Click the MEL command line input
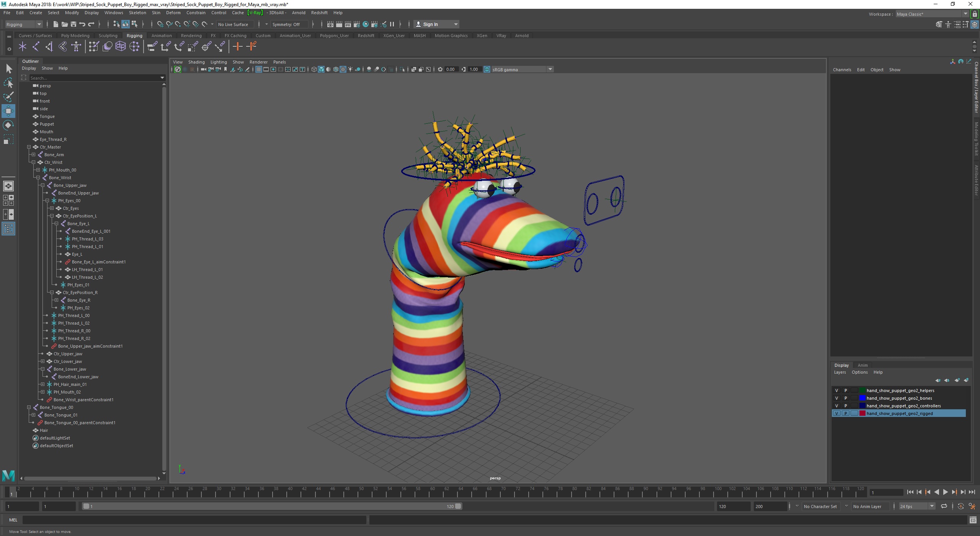This screenshot has width=980, height=536. tap(194, 520)
